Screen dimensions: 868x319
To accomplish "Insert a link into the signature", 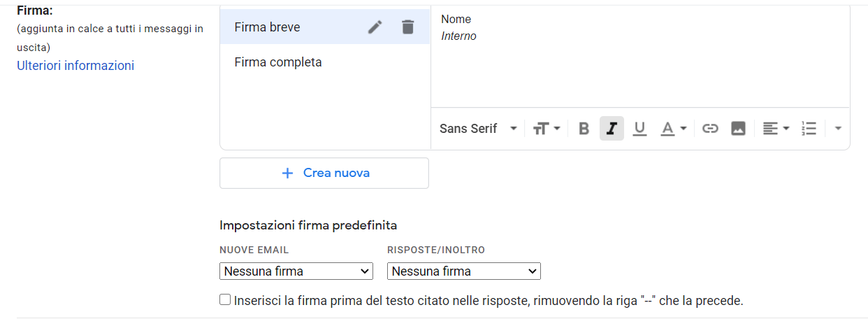I will (710, 129).
